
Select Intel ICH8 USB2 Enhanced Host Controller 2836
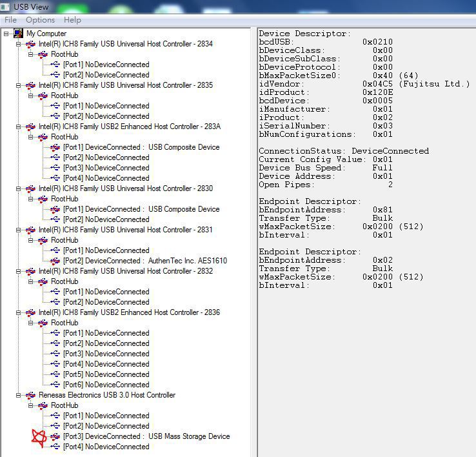(x=130, y=312)
